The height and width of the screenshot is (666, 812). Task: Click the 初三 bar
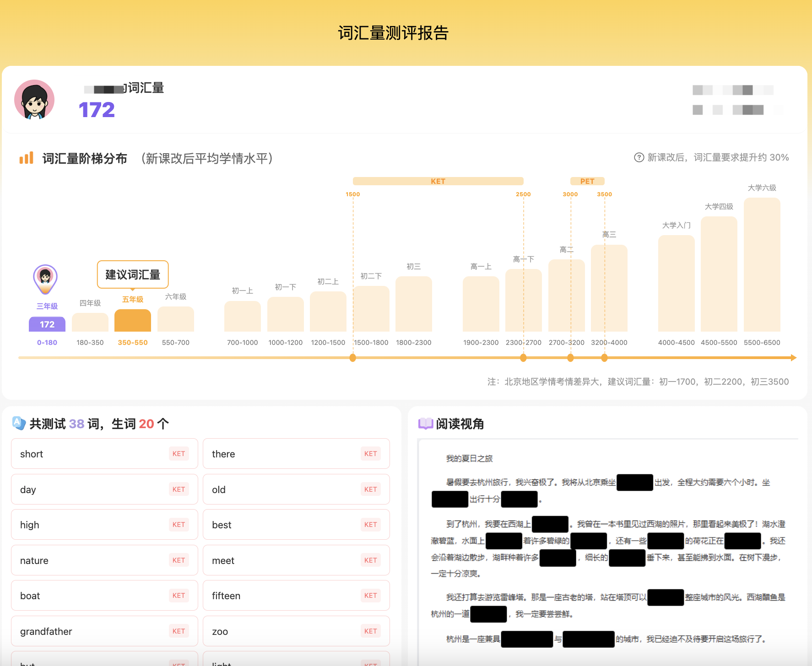pyautogui.click(x=414, y=304)
